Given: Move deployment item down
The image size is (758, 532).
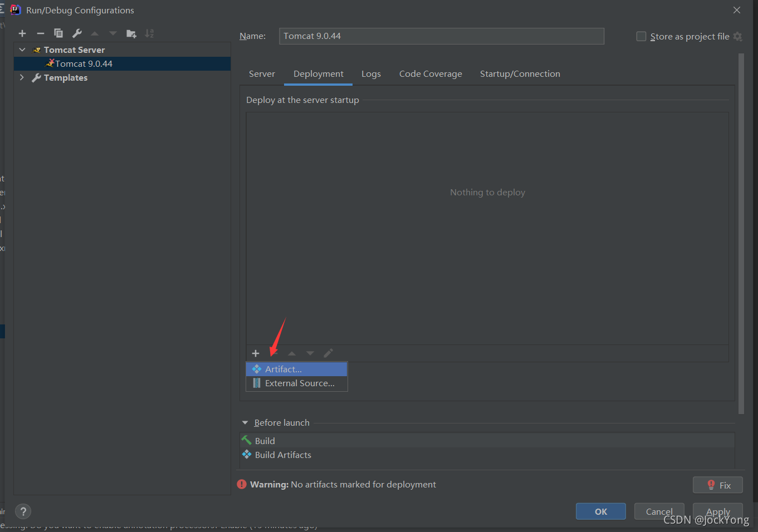Looking at the screenshot, I should tap(310, 353).
